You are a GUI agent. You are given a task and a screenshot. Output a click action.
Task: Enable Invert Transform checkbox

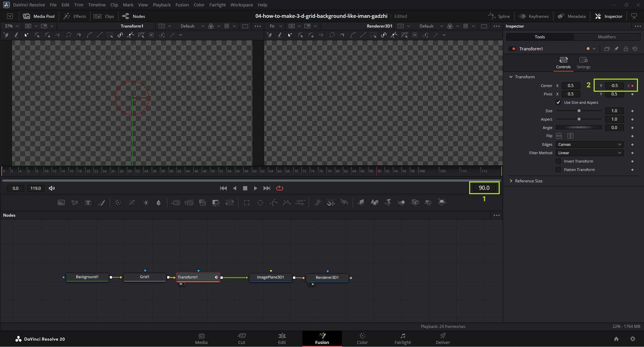tap(558, 161)
